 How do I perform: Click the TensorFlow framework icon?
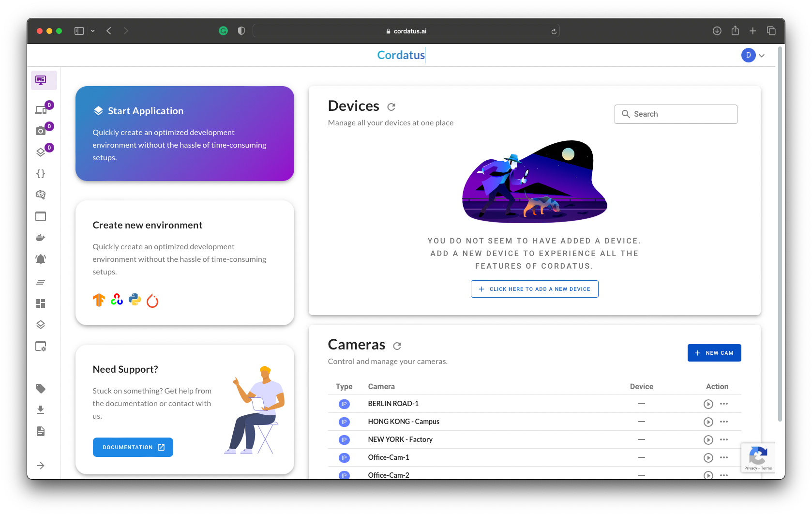click(x=99, y=300)
